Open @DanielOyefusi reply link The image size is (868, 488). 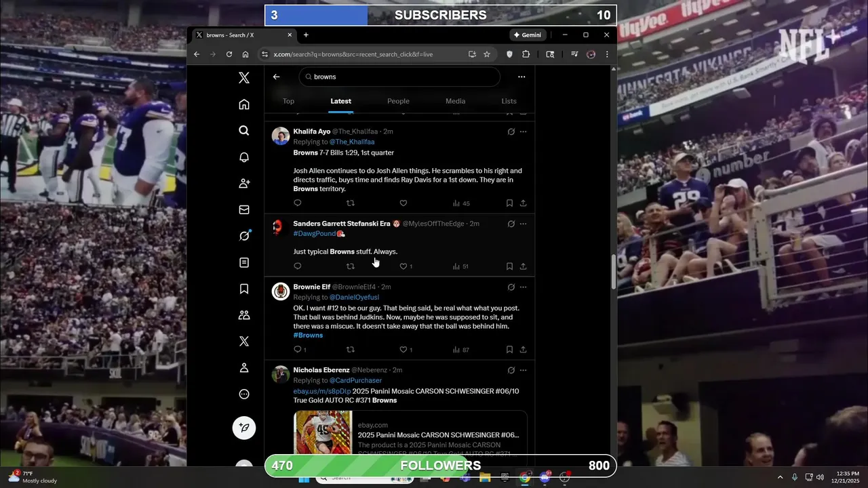(x=354, y=297)
